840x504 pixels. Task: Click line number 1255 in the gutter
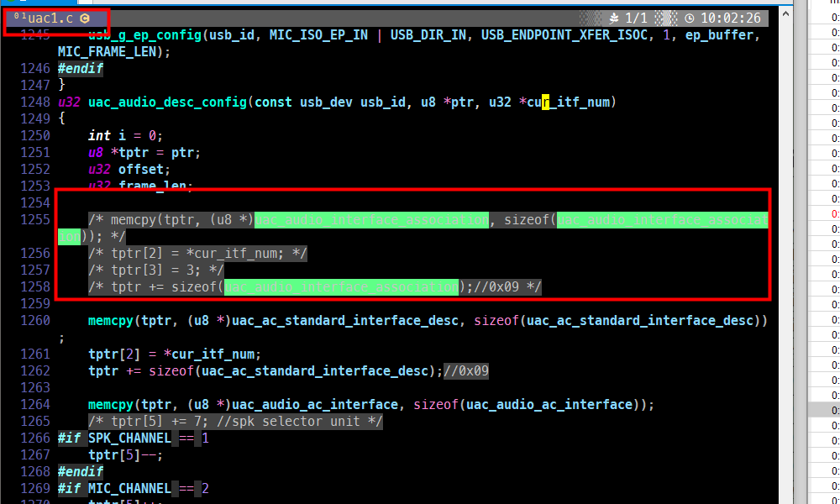[35, 219]
